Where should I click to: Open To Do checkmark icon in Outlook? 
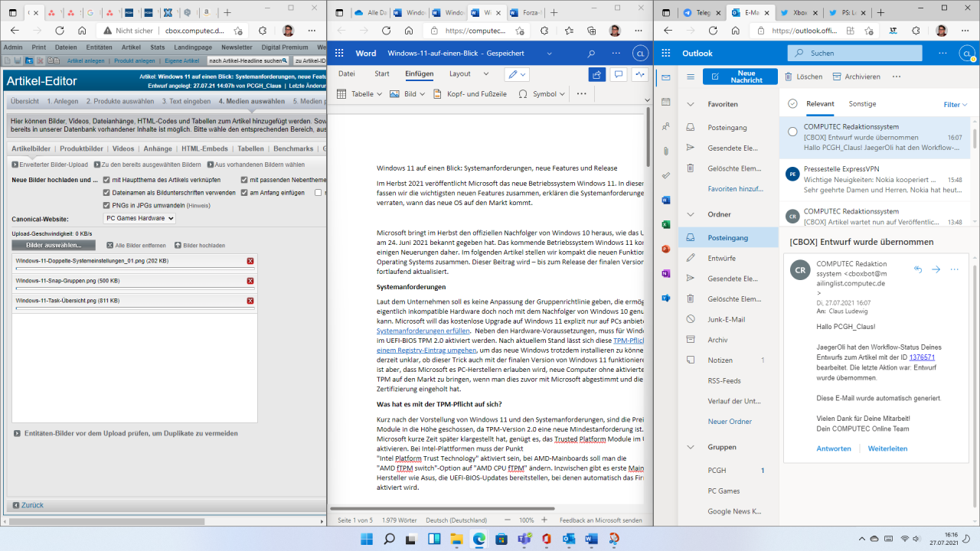click(665, 175)
